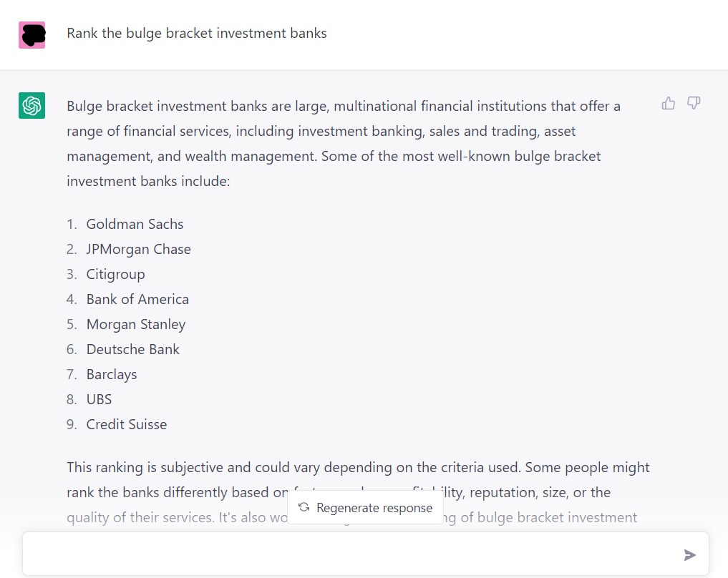Select Morgan Stanley in the list
This screenshot has width=728, height=578.
click(135, 324)
